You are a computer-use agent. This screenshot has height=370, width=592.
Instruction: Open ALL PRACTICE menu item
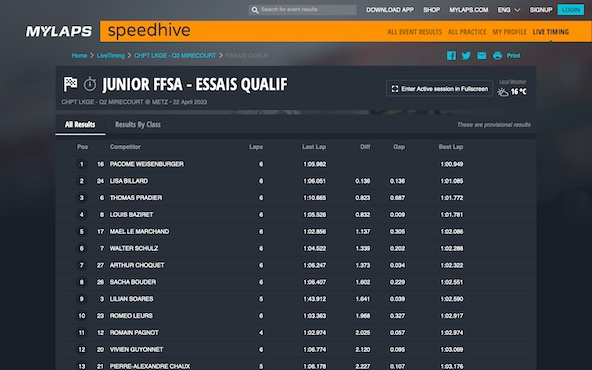pos(467,32)
